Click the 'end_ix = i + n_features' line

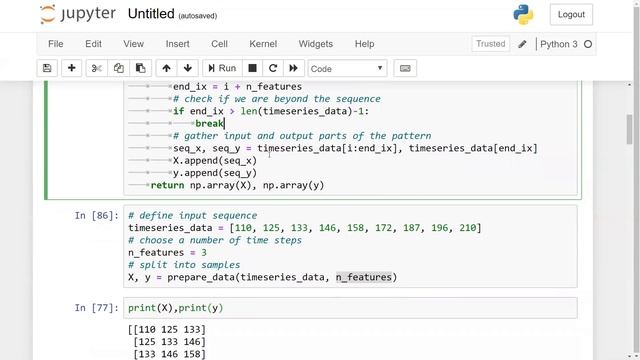pyautogui.click(x=237, y=87)
